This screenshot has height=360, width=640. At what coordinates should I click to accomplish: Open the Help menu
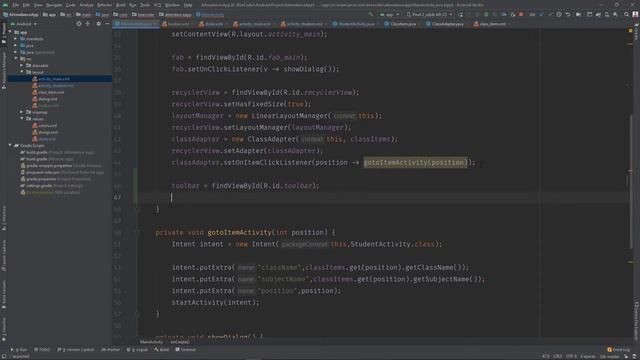point(188,5)
